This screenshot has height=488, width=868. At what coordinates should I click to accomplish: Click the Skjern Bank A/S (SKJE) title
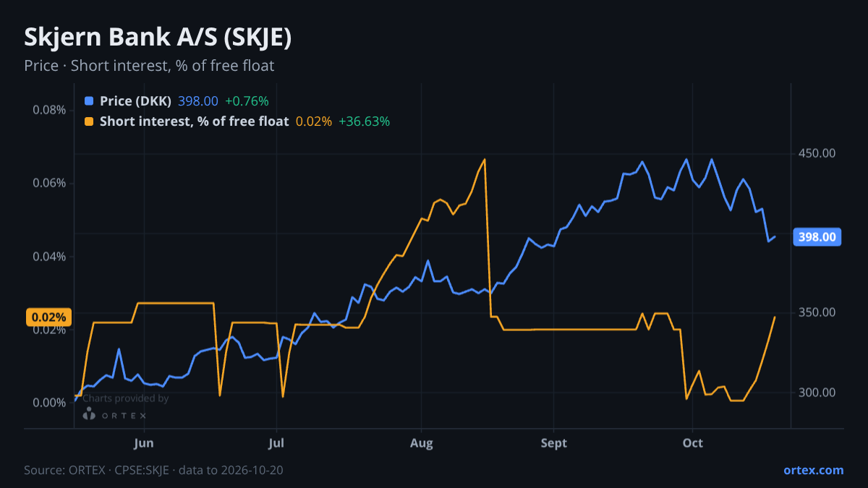[158, 38]
